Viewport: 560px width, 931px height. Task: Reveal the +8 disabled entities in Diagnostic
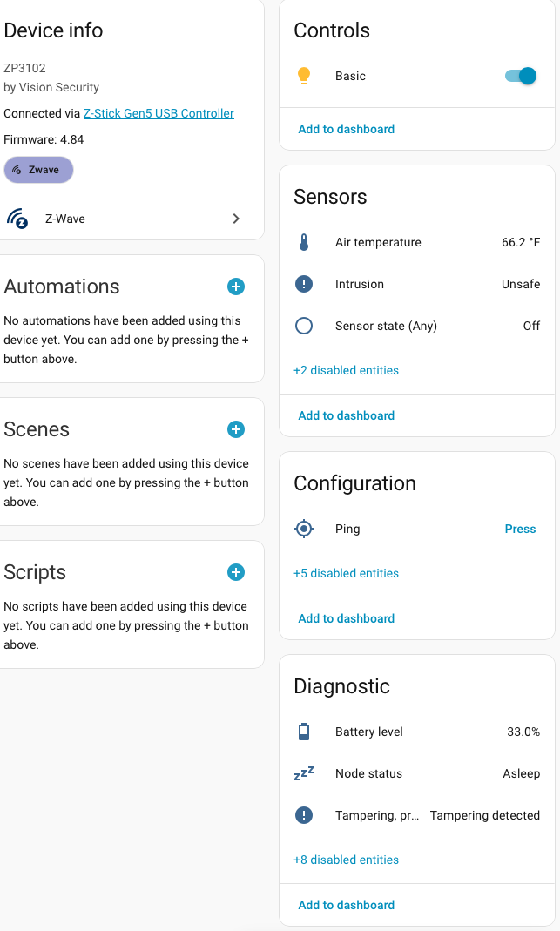346,860
